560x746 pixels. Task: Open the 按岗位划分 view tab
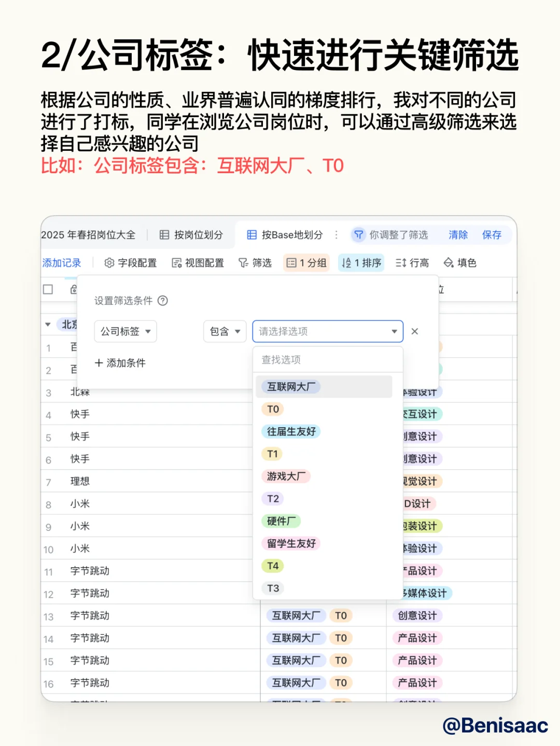click(x=191, y=235)
